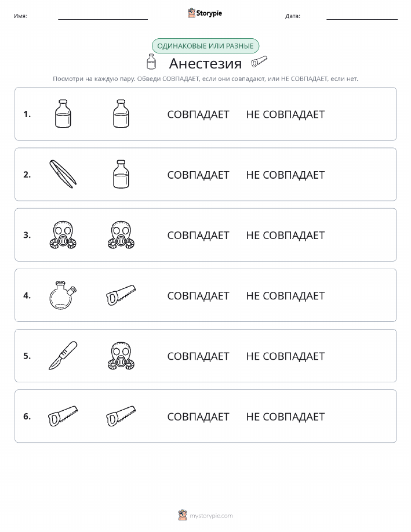Image resolution: width=411 pixels, height=532 pixels.
Task: Click the right saw icon in row 6
Action: [x=121, y=416]
